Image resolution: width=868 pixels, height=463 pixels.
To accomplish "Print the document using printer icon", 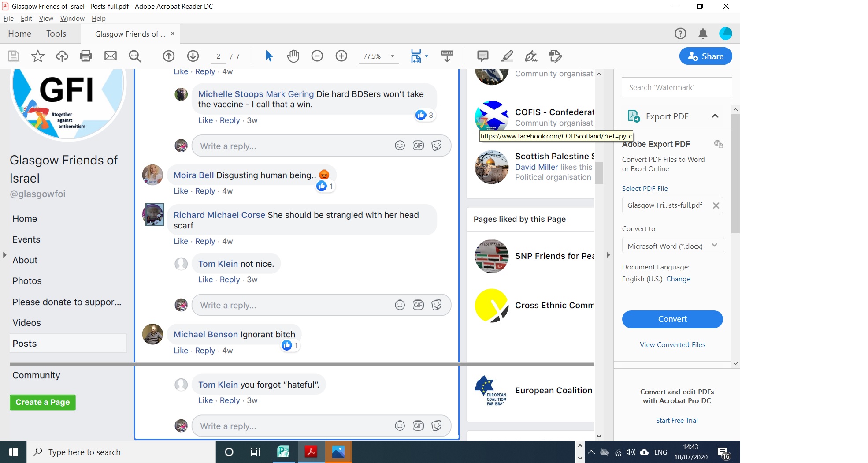I will point(86,56).
